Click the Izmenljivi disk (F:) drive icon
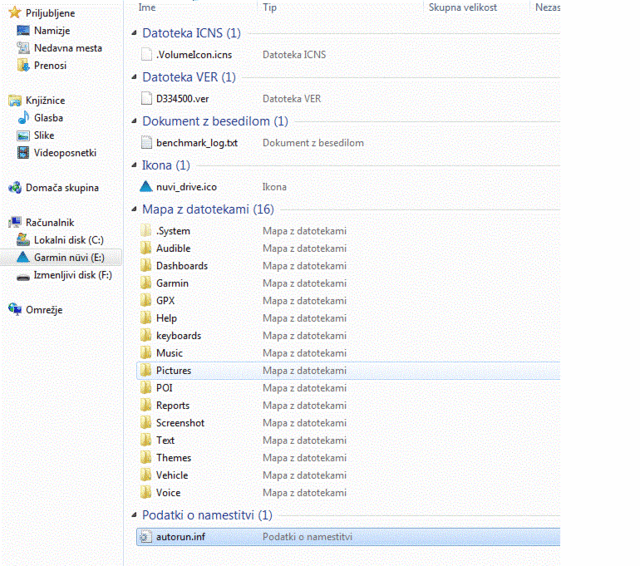 23,277
